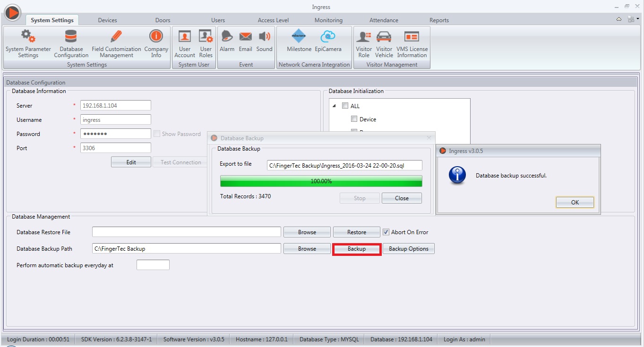The width and height of the screenshot is (644, 347).
Task: Open EpiCamera integration
Action: pos(328,42)
